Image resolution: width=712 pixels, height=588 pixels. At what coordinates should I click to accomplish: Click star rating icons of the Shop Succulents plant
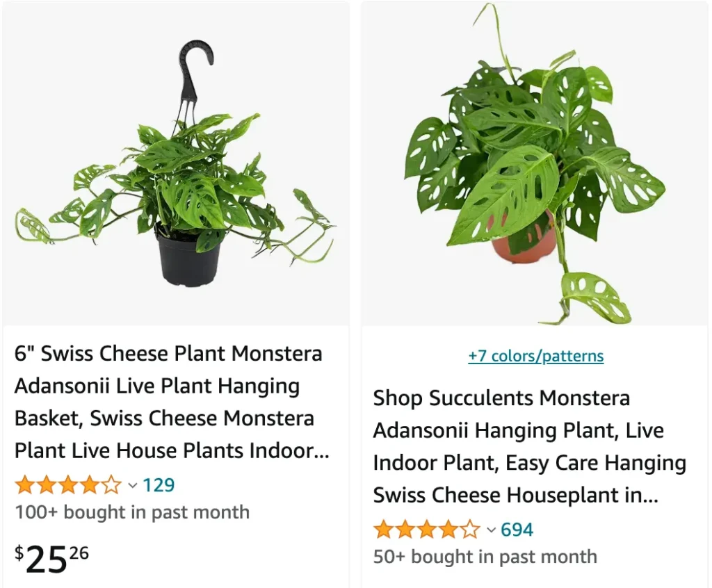pos(426,530)
